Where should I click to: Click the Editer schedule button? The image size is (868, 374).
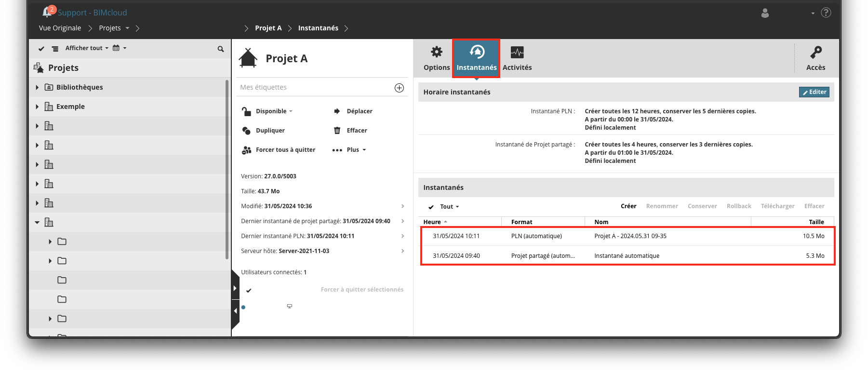[814, 92]
